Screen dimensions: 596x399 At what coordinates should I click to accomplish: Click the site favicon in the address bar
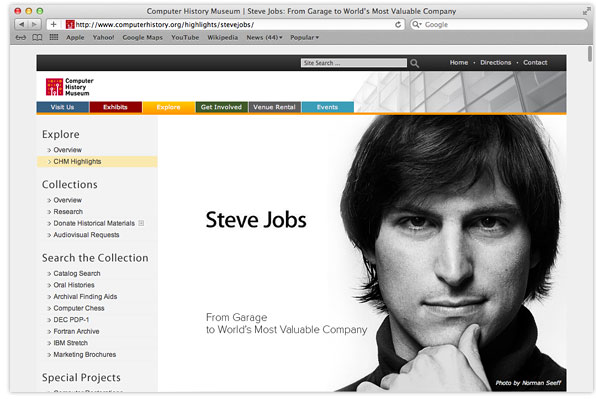[x=70, y=25]
